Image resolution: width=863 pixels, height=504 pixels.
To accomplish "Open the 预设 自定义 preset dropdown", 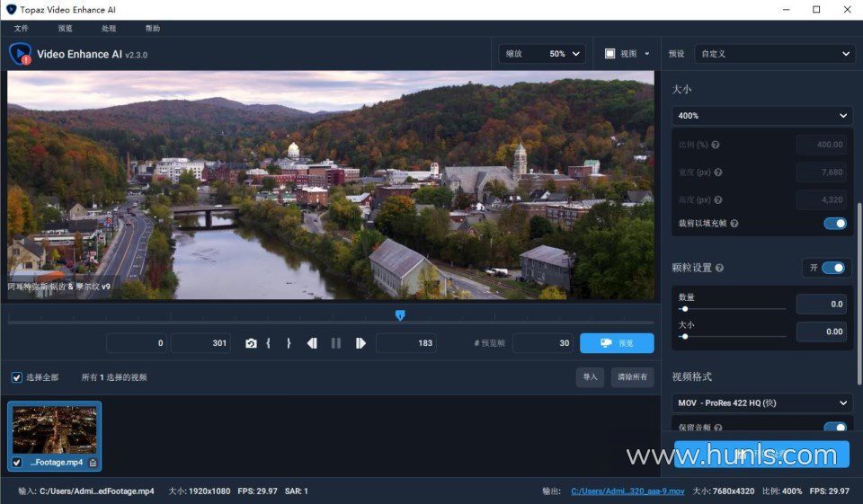I will tap(774, 53).
